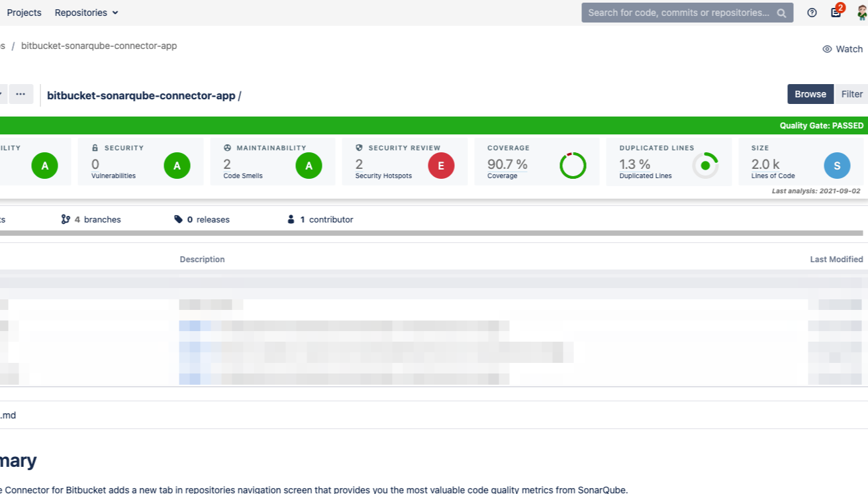Click the user avatar in header

click(x=862, y=13)
